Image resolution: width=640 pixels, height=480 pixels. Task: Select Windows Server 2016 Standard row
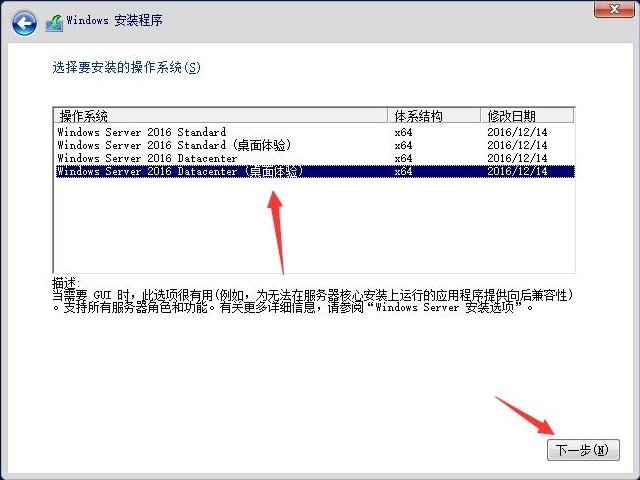point(314,132)
